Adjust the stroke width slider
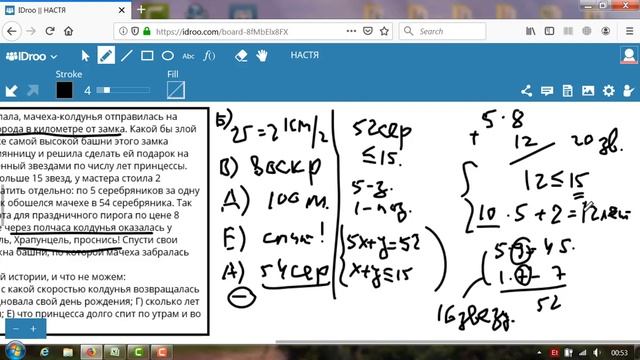 123,90
